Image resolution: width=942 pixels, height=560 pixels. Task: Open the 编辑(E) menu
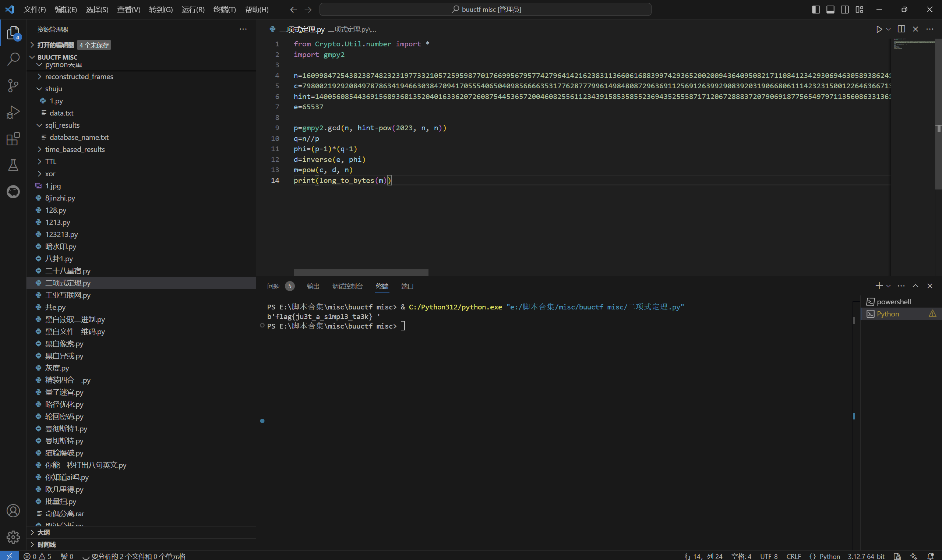coord(66,10)
